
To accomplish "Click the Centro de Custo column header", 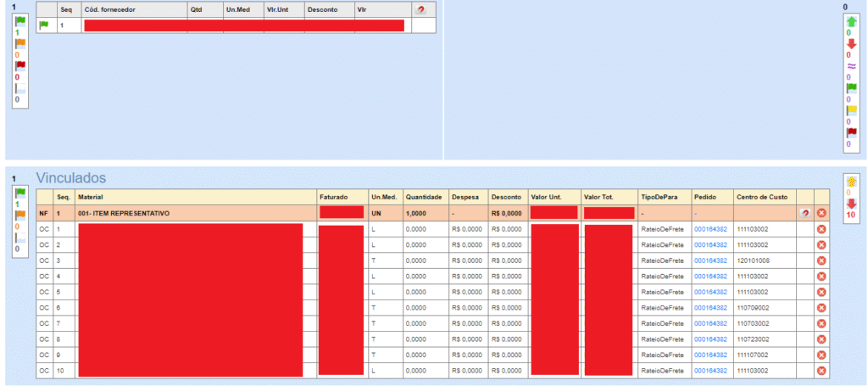I will pyautogui.click(x=763, y=197).
